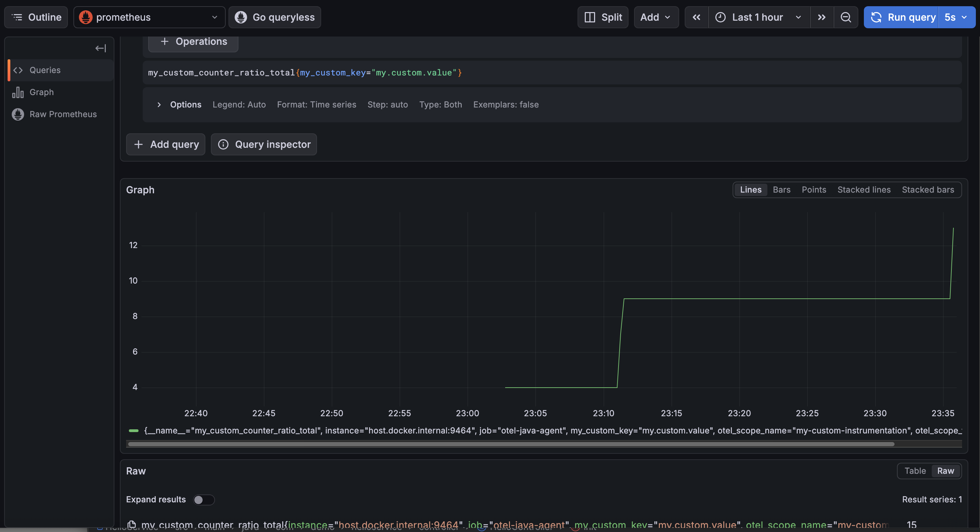Click the Add query button
Viewport: 980px width, 532px height.
pos(166,144)
